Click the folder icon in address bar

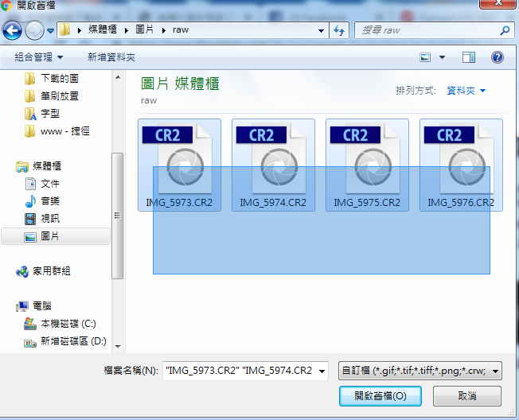[x=65, y=30]
